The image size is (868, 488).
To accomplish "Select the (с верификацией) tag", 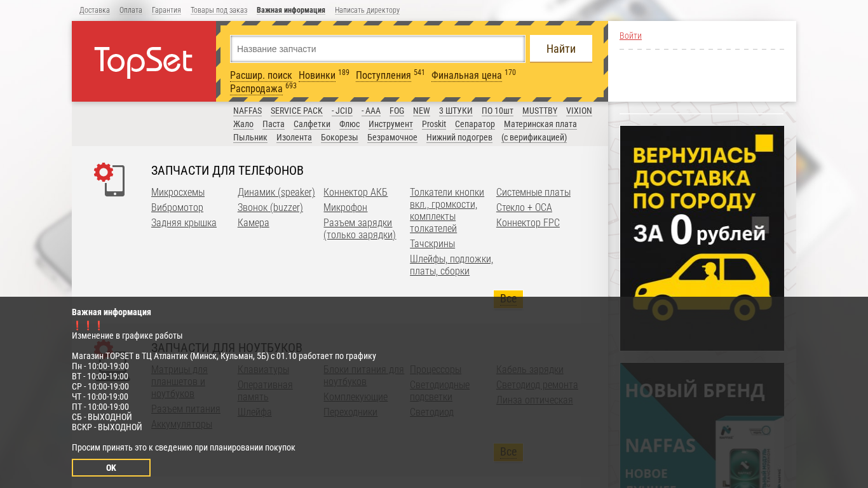I will [x=534, y=137].
